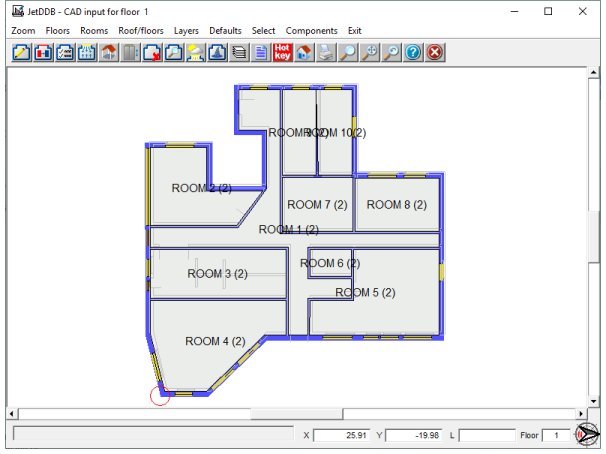Click the pencil draw-room toolbar icon
Screen dimensions: 606x454
21,52
